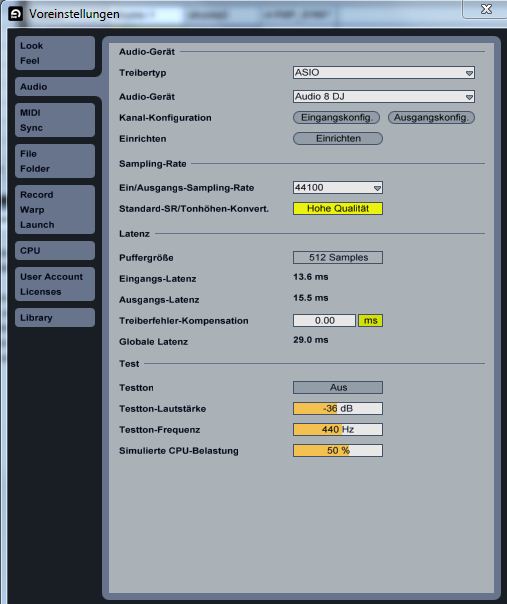Toggle the Hohe Qualität button

338,208
